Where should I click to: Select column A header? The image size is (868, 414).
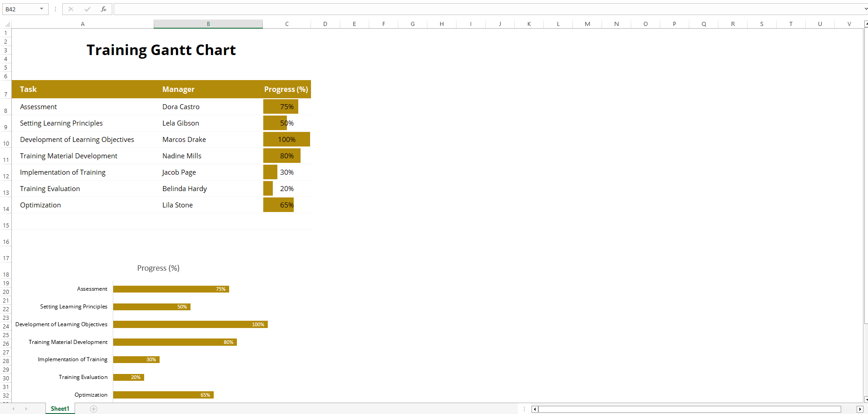[x=83, y=24]
